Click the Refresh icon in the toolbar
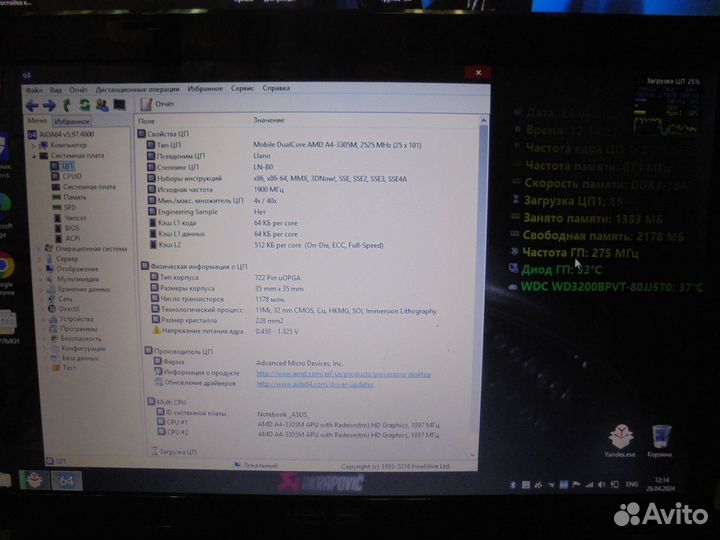The height and width of the screenshot is (540, 720). tap(84, 105)
